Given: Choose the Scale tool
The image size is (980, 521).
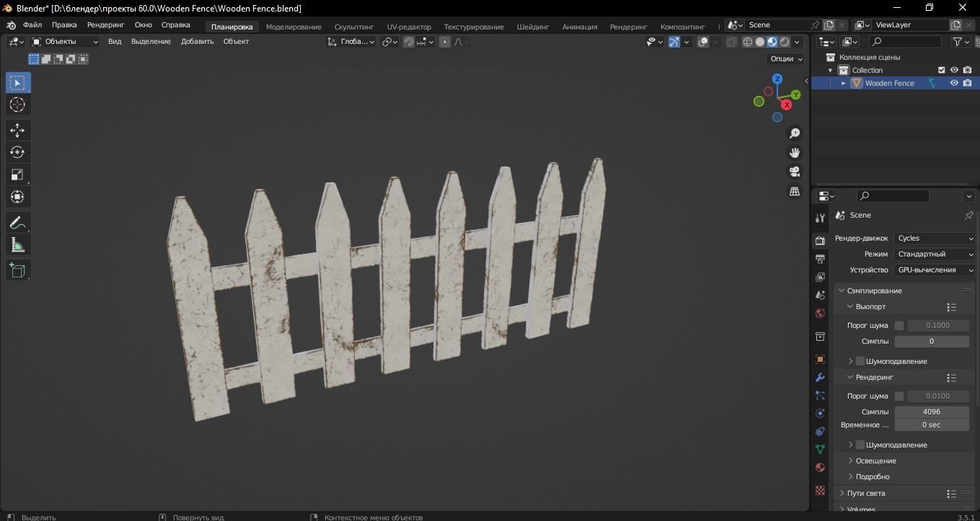Looking at the screenshot, I should pos(18,174).
